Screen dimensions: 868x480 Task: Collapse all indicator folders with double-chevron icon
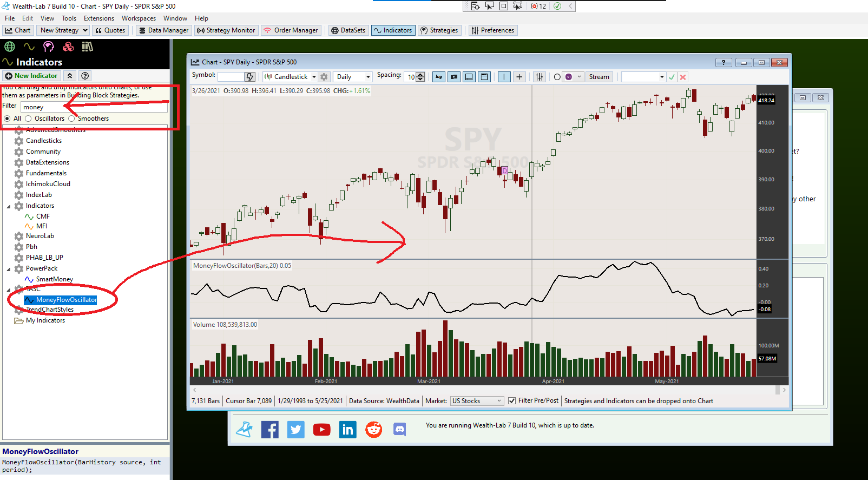(x=70, y=76)
